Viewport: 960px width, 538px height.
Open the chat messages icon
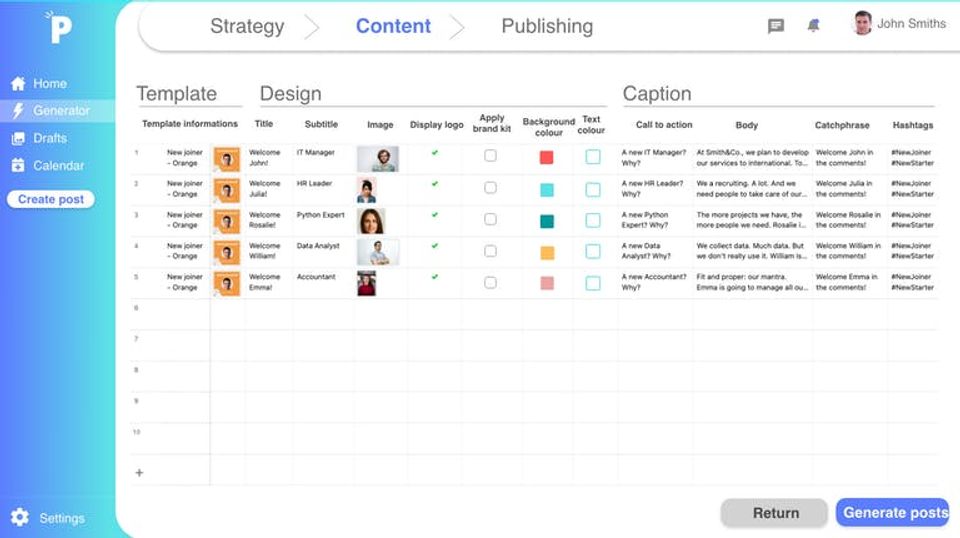coord(776,27)
